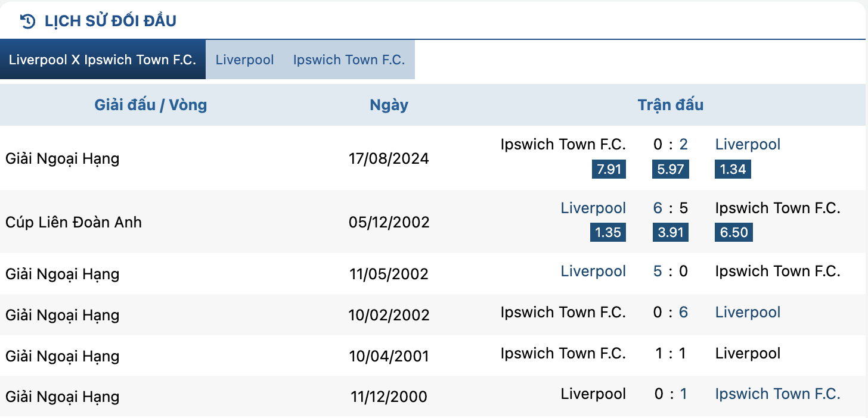868x418 pixels.
Task: Select the Liverpool X Ipswich Town F.C. tab
Action: [103, 60]
